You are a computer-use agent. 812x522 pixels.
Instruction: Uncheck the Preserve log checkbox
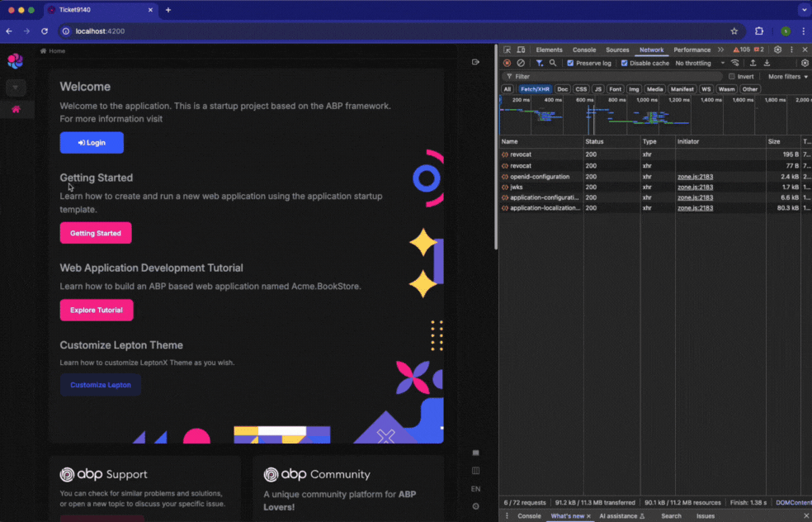click(570, 63)
